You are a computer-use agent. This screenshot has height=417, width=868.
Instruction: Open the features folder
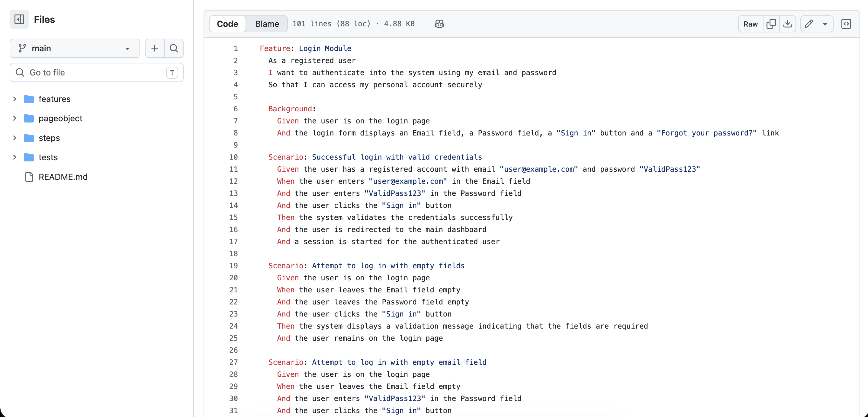(54, 99)
